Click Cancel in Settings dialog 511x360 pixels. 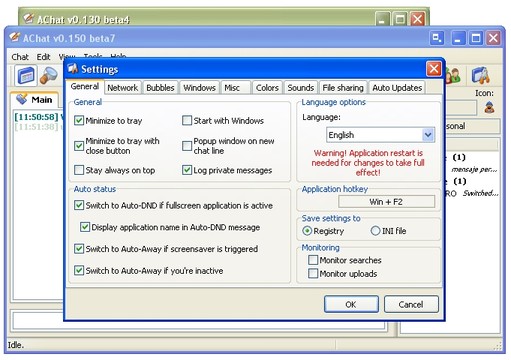click(x=411, y=304)
